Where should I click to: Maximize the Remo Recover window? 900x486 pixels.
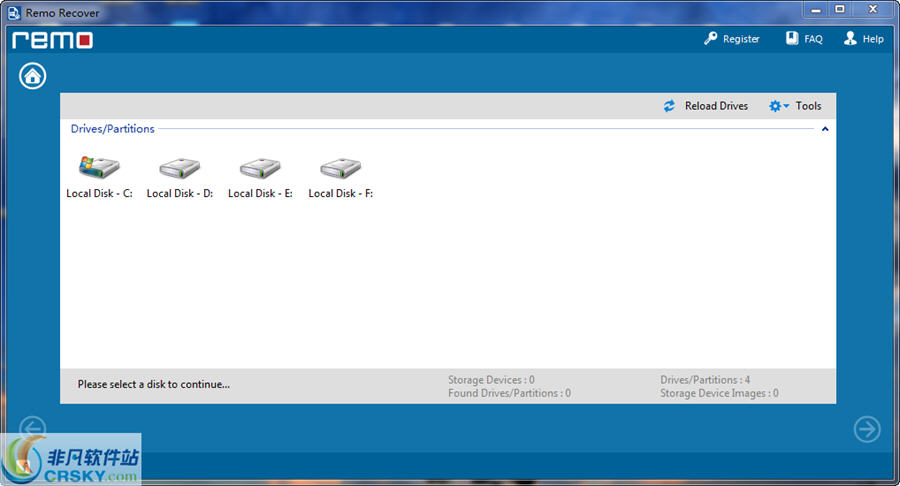point(840,10)
